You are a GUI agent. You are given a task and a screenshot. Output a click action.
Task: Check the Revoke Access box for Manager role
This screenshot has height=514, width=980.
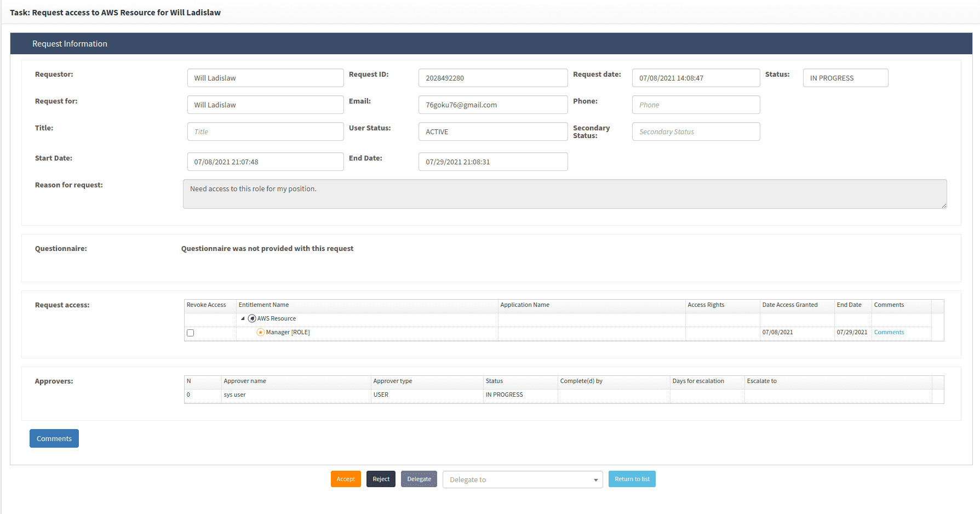click(191, 333)
